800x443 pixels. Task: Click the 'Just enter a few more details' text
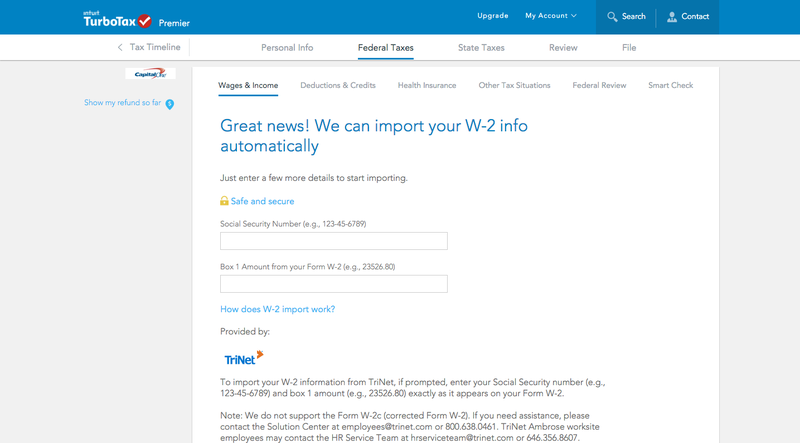tap(314, 178)
